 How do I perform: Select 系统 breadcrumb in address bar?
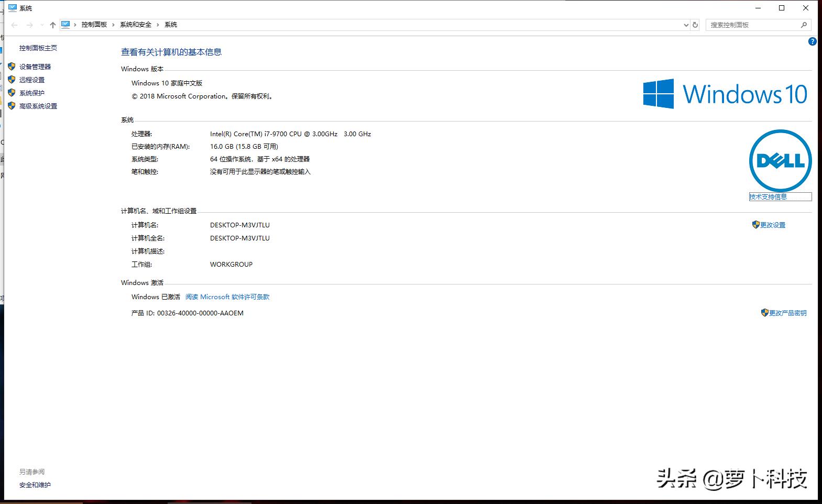point(171,25)
